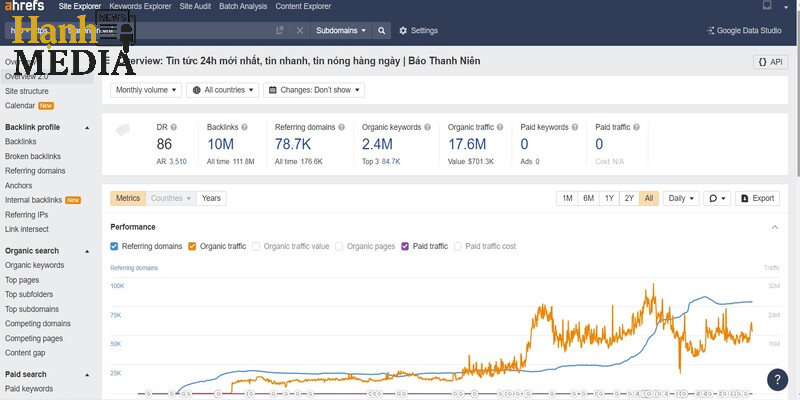Open Subdomains mode dropdown
The height and width of the screenshot is (400, 800).
[x=341, y=31]
